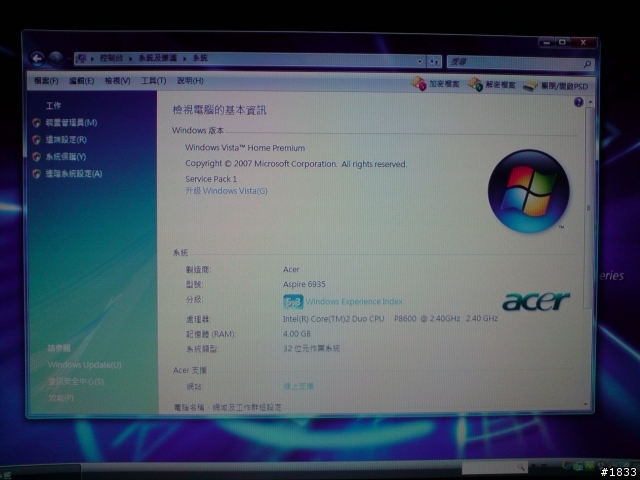Click the Acer manufacturer value text
The width and height of the screenshot is (640, 480).
point(291,269)
